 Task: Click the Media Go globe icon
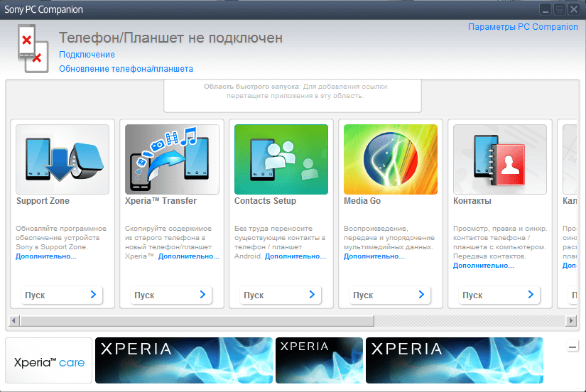[x=391, y=159]
